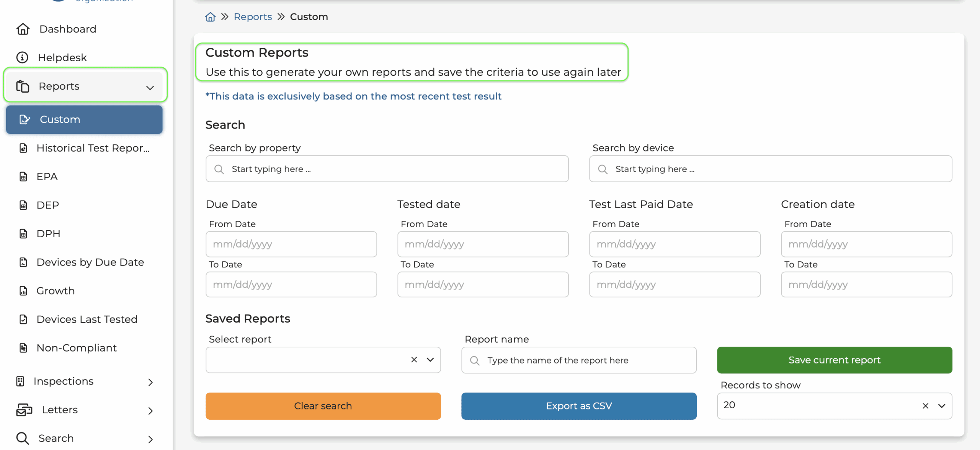
Task: Click the Reports clipboard icon
Action: click(x=23, y=86)
